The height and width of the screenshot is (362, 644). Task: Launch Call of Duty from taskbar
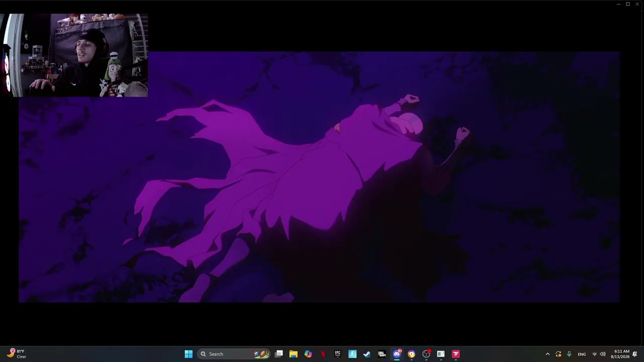[382, 354]
